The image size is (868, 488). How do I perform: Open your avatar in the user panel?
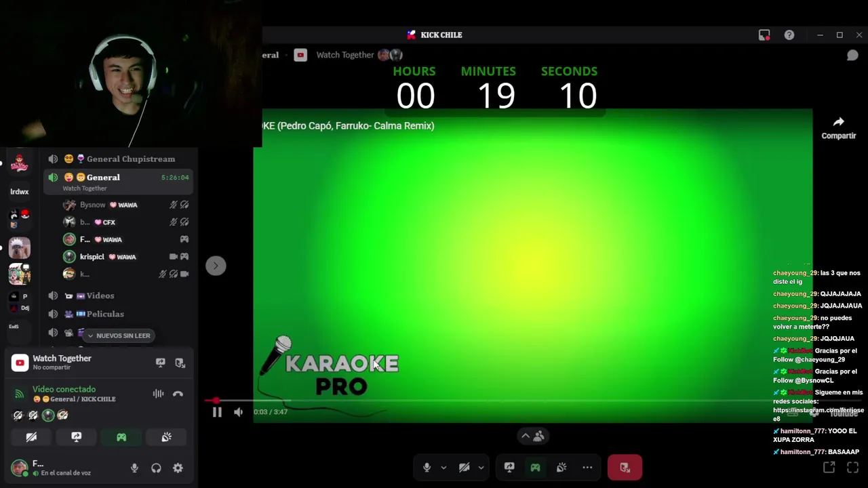click(20, 468)
